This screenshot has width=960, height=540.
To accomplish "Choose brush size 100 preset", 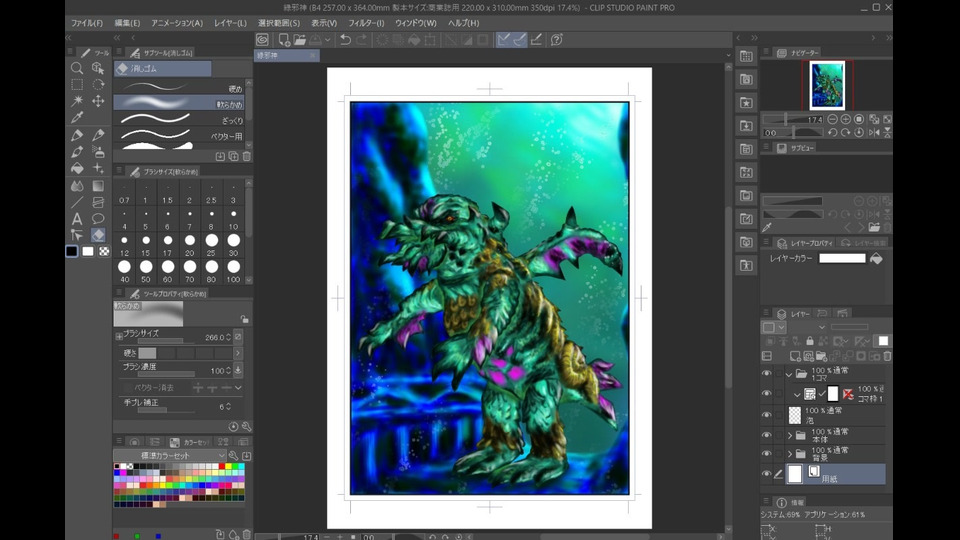I will (x=233, y=271).
